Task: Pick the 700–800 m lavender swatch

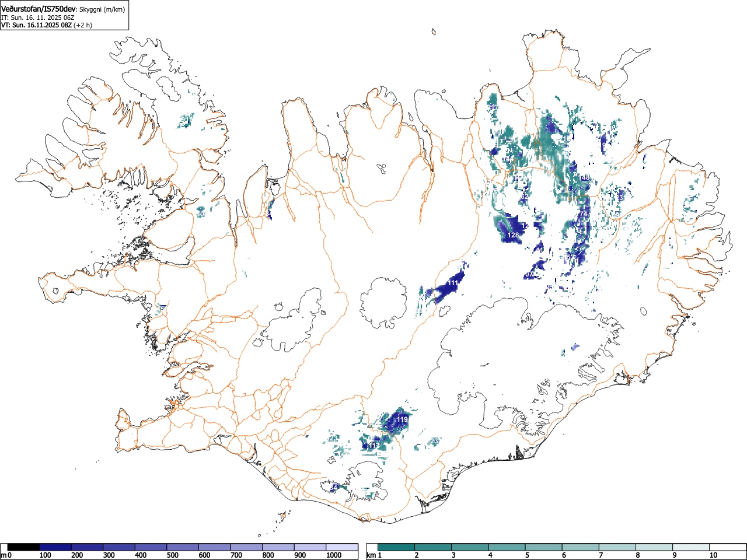Action: pos(246,547)
